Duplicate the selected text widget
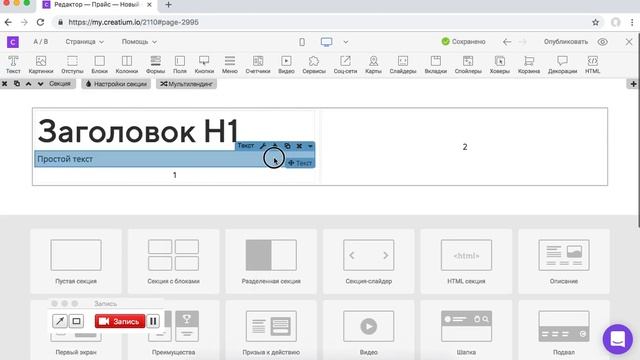Screen dimensions: 640x360 pos(287,146)
